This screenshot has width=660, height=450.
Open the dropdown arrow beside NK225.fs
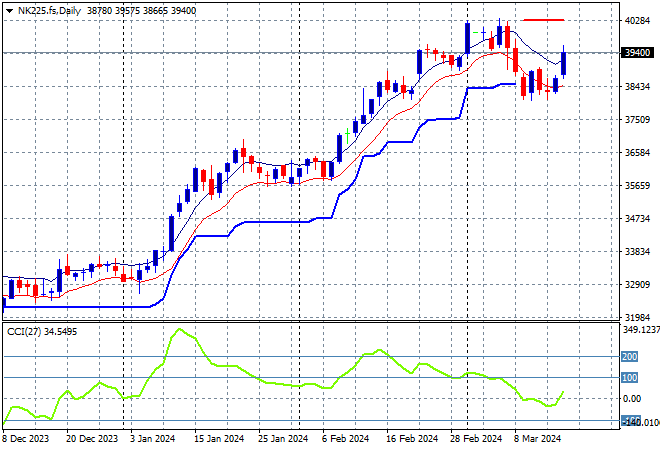(9, 8)
